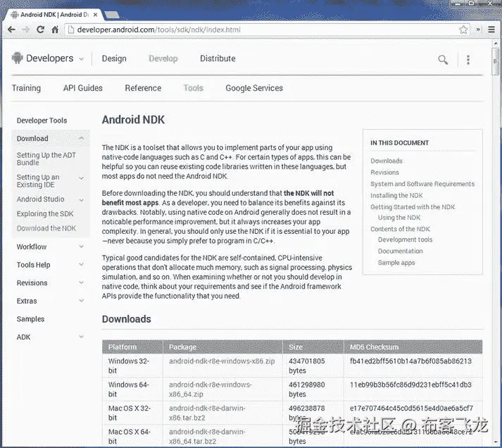This screenshot has width=502, height=448.
Task: Expand the Workflow sidebar section
Action: tap(81, 247)
